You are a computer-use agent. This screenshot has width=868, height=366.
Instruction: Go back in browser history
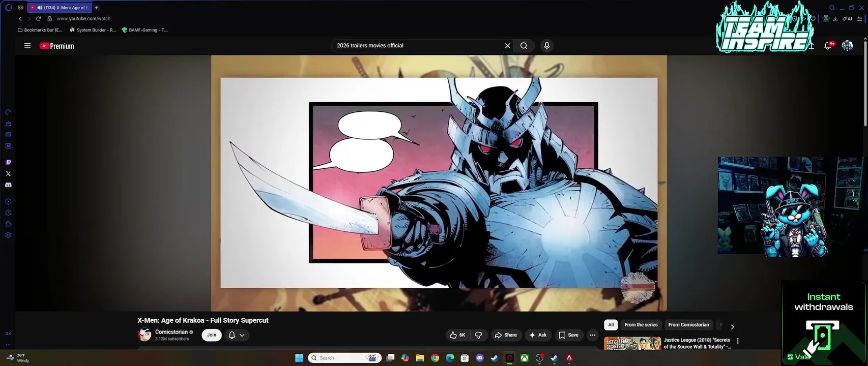(20, 19)
